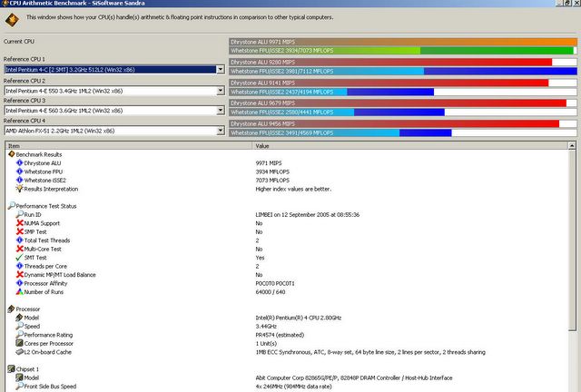Click the Front Side Bus Speed icon

tap(20, 386)
